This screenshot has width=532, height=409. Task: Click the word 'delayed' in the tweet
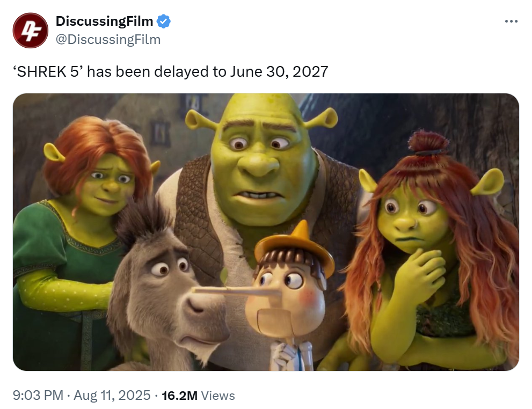181,71
